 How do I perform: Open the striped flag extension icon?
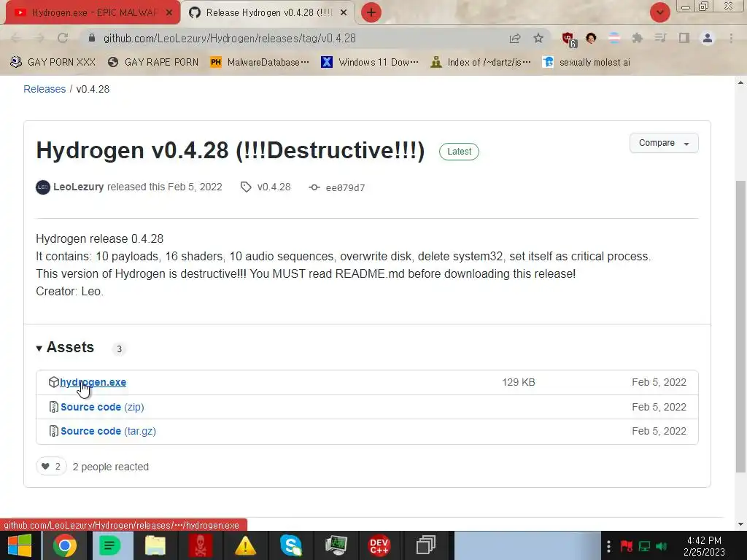point(614,38)
